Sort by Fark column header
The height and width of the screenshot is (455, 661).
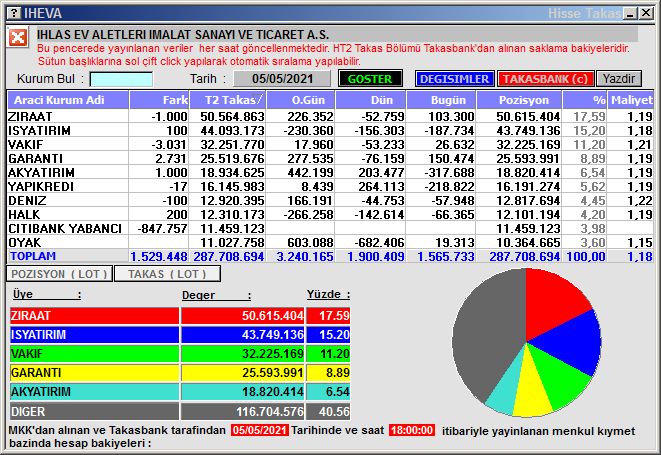[159, 100]
